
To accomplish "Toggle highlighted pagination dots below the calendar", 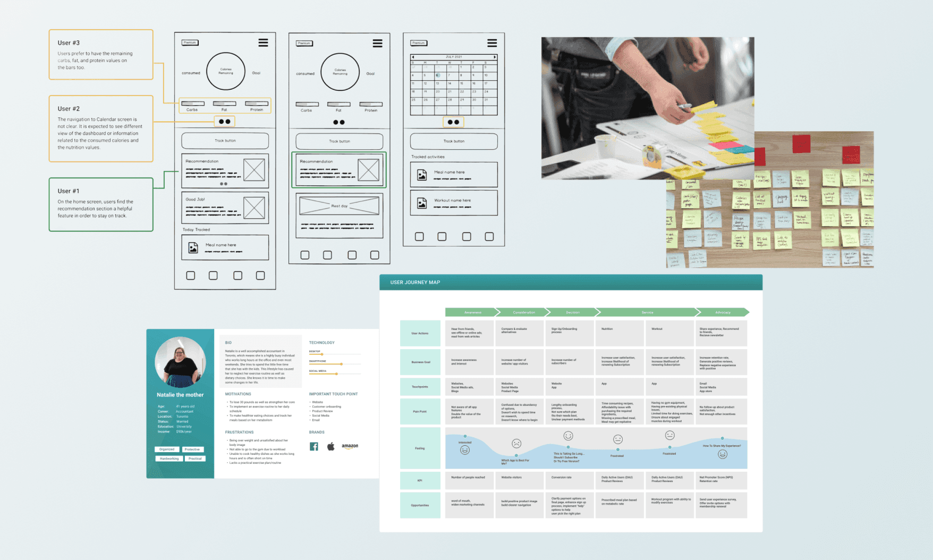I will click(x=453, y=122).
